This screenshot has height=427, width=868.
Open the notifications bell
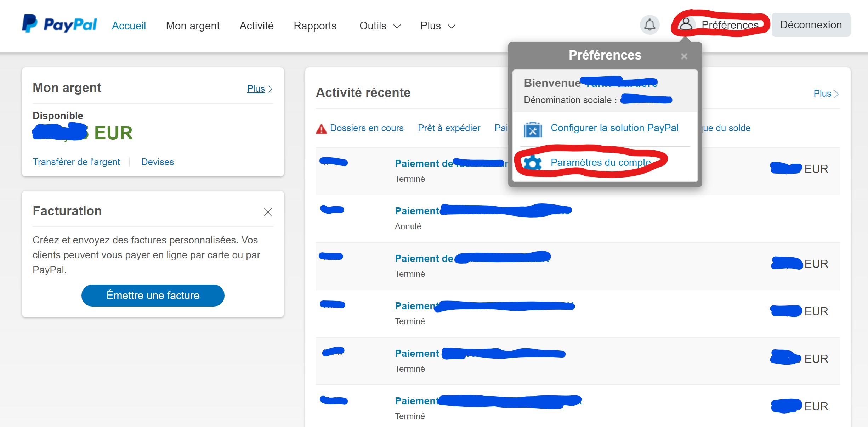pos(649,25)
